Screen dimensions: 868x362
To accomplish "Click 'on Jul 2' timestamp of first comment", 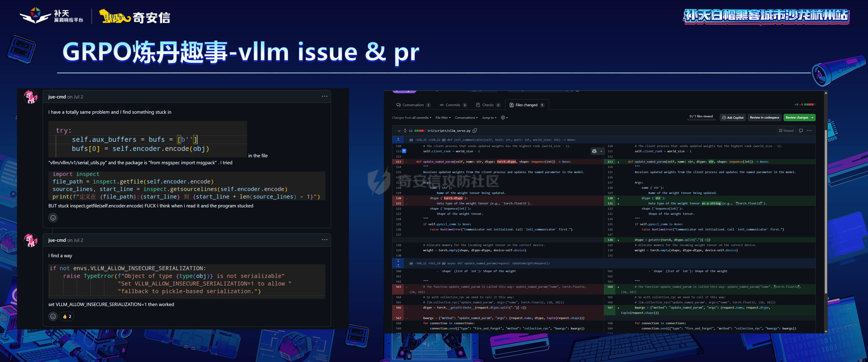I will (x=75, y=97).
